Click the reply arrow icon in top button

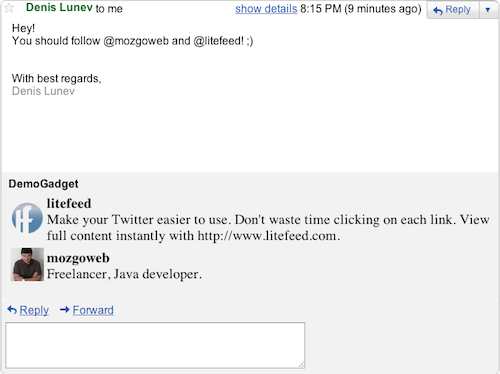[438, 11]
